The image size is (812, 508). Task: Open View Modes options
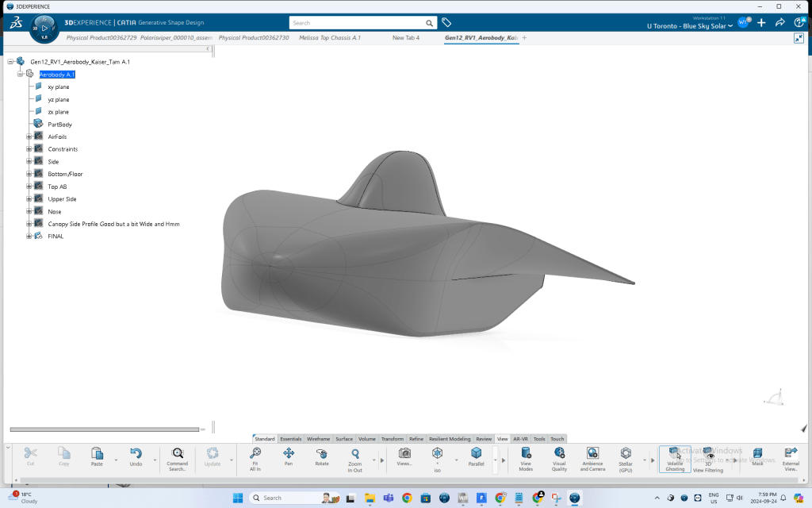[526, 455]
